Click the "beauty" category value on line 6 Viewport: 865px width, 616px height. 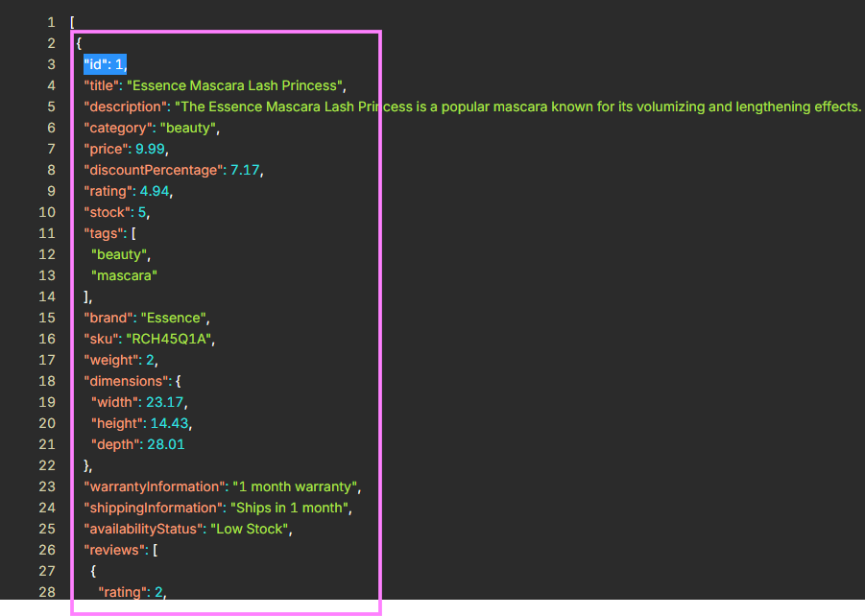[188, 128]
